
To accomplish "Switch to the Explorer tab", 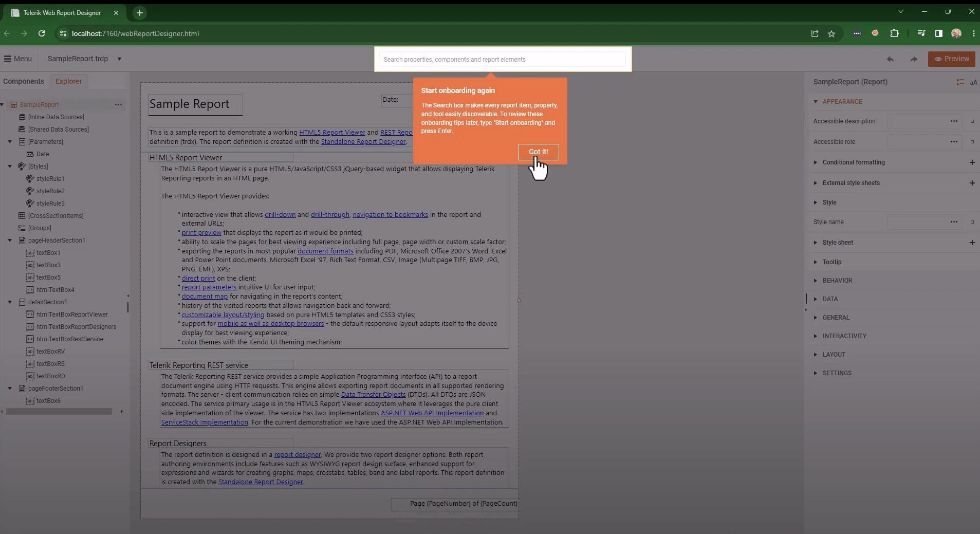I will coord(69,81).
